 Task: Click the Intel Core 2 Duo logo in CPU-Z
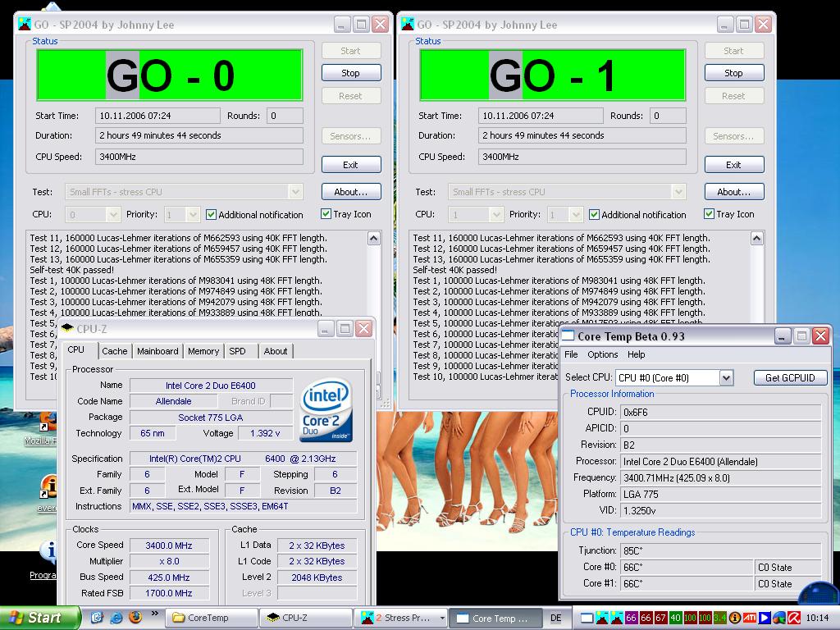[x=326, y=410]
